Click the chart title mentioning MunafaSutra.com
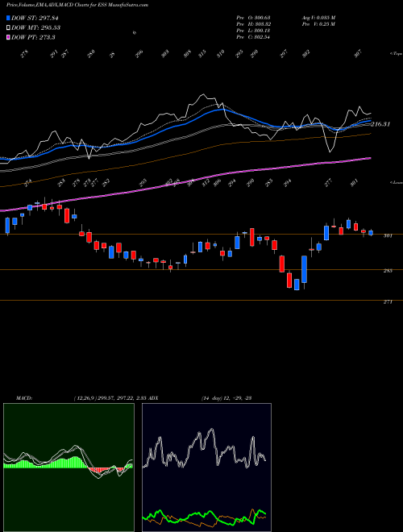The width and height of the screenshot is (403, 532). click(x=77, y=6)
